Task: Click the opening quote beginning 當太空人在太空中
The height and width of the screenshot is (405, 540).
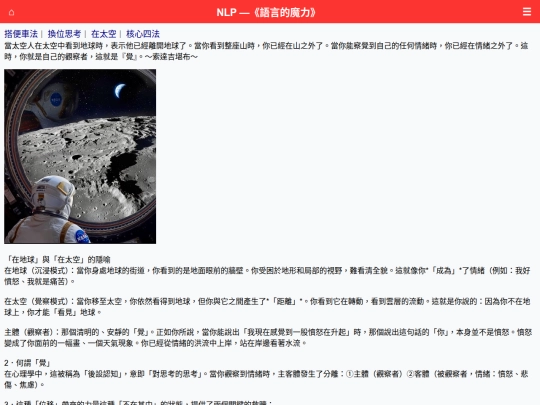Action: (266, 51)
